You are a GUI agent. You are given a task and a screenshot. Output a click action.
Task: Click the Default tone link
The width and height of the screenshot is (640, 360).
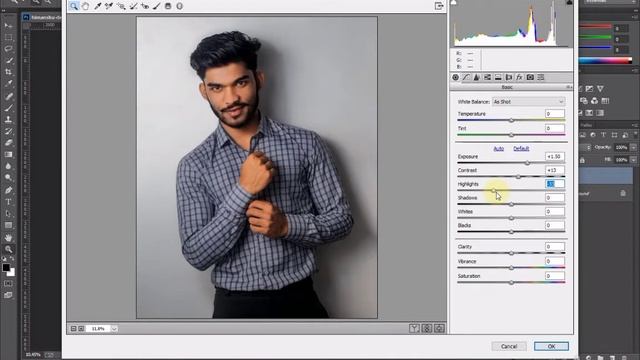coord(521,149)
